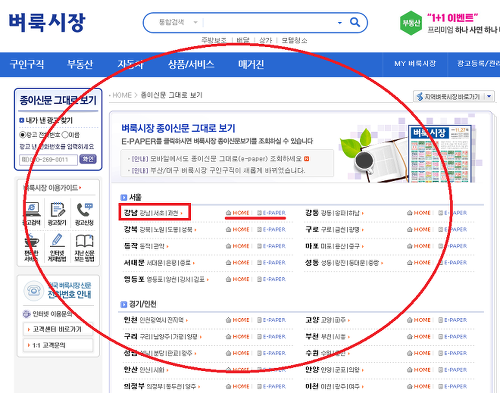The height and width of the screenshot is (393, 500).
Task: Select the 이름 radio button
Action: click(65, 135)
